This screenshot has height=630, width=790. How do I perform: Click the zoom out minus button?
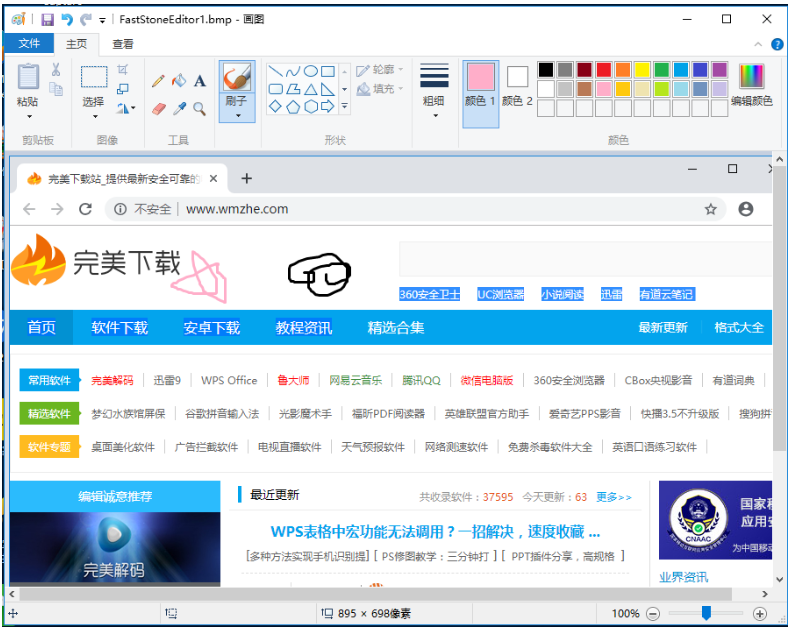click(x=653, y=614)
